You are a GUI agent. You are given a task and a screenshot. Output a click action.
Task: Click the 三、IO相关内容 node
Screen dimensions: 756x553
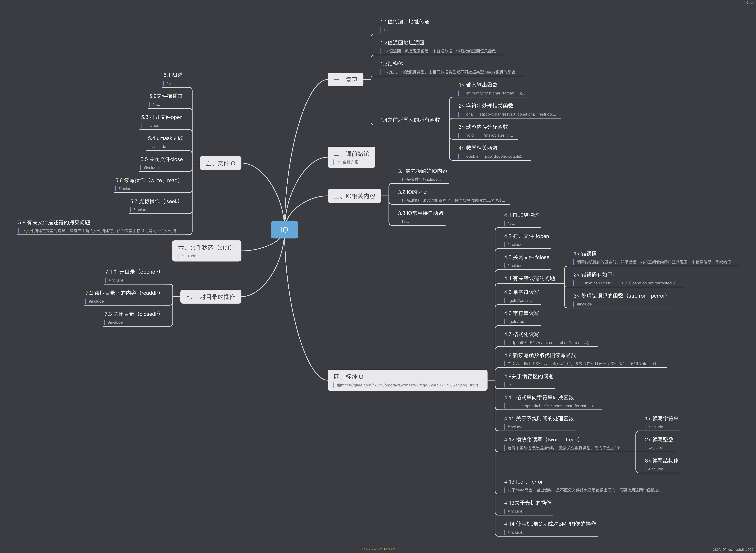click(354, 196)
